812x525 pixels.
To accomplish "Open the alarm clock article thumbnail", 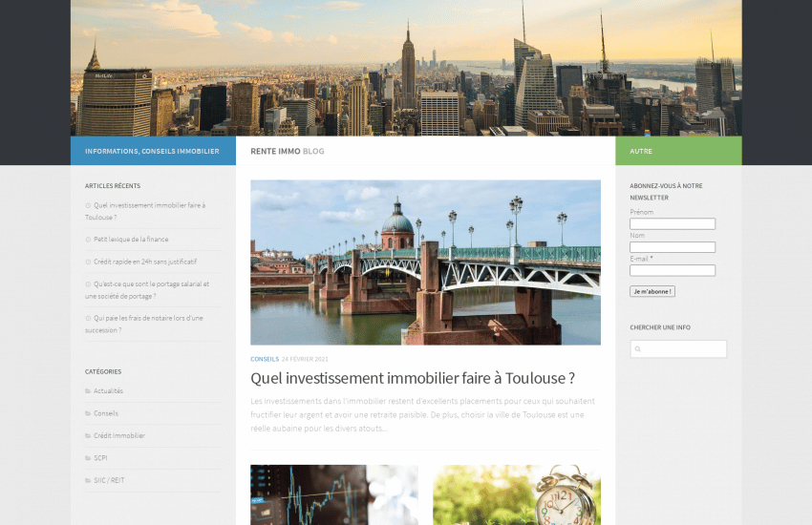I will click(516, 494).
